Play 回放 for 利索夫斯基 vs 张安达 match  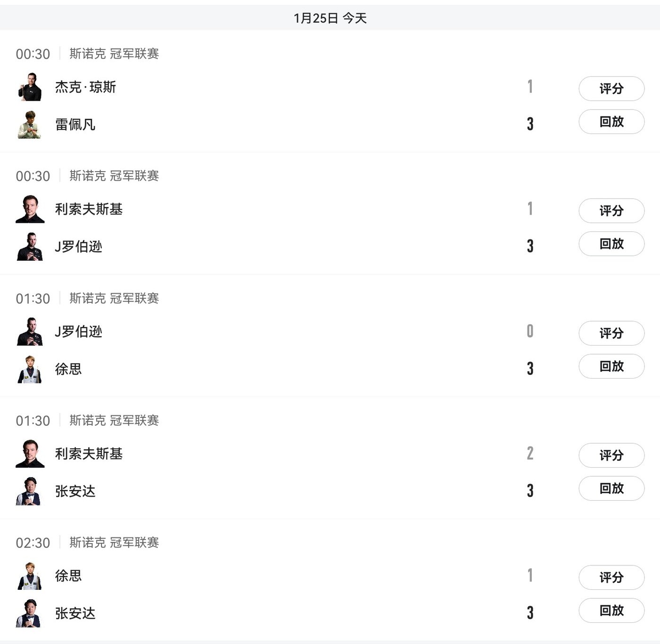(x=611, y=488)
